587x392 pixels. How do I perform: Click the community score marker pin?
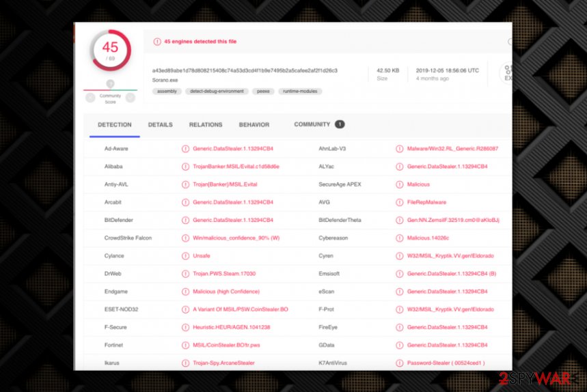[x=110, y=84]
